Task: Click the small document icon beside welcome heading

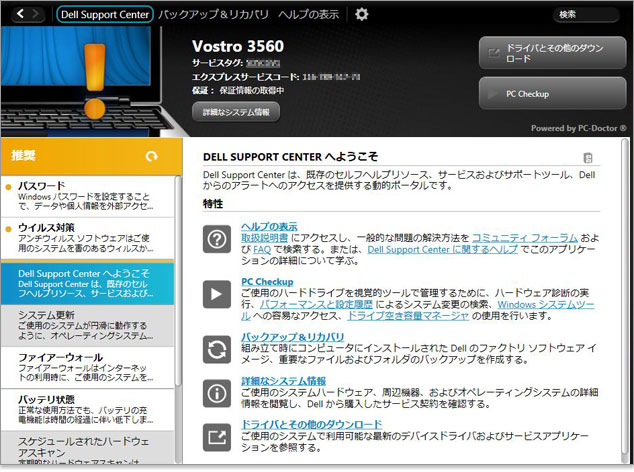Action: 588,157
